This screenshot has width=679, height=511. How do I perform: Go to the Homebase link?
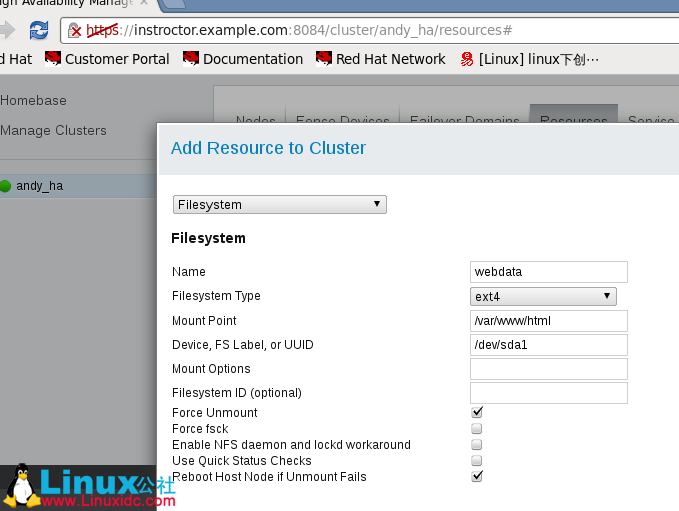click(33, 100)
